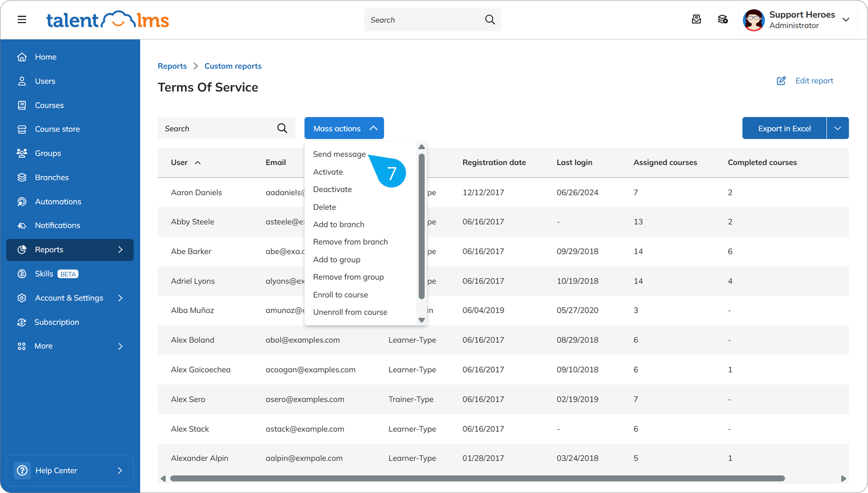This screenshot has width=868, height=493.
Task: Select Delete from Mass actions
Action: coord(324,207)
